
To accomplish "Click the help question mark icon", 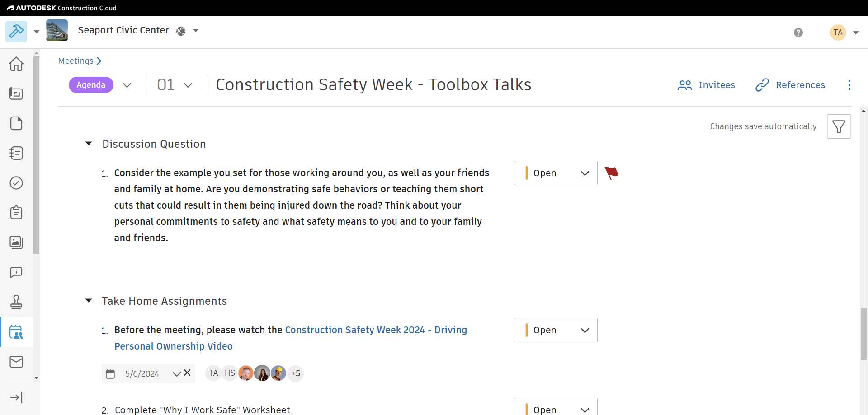I will tap(798, 33).
